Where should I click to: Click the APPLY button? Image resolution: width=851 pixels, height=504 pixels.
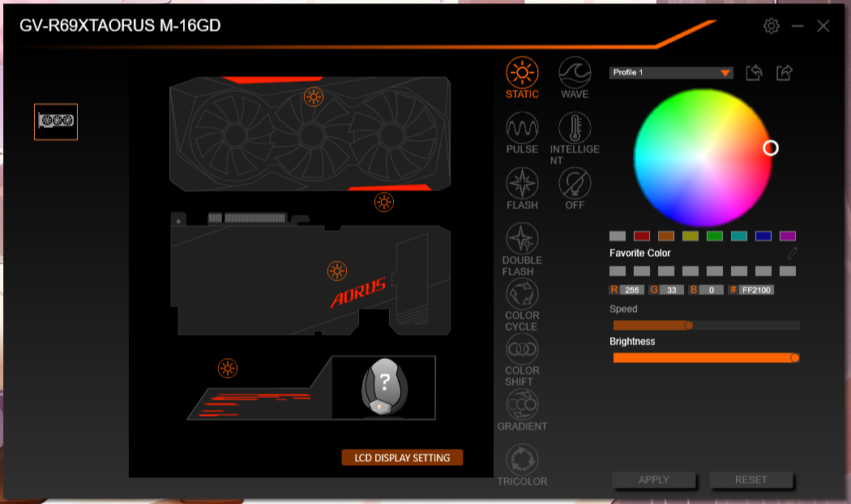(x=654, y=481)
